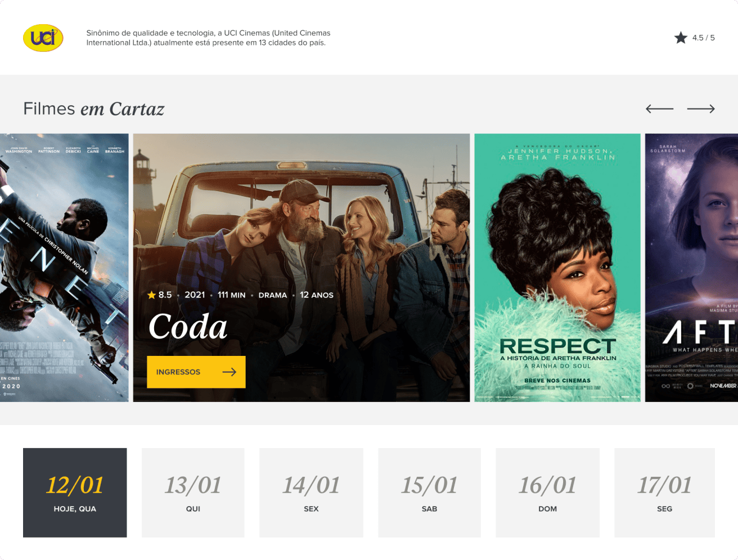Select the 16/01 Dom date tile
Viewport: 738px width, 560px height.
(x=547, y=493)
